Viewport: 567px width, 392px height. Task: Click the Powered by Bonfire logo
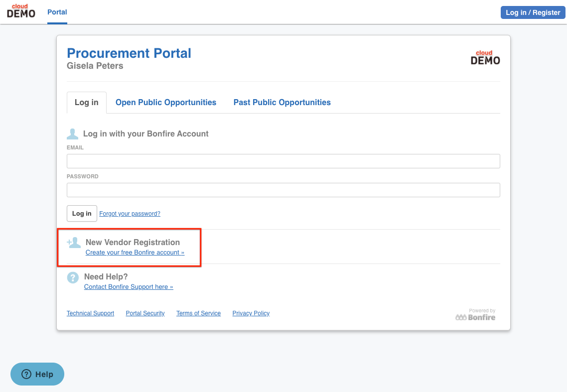pos(475,315)
